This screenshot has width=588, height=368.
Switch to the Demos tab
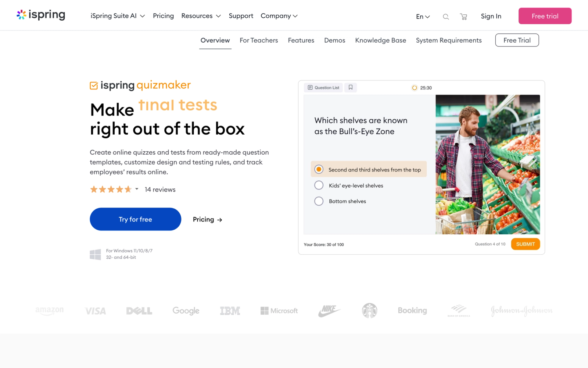point(334,40)
